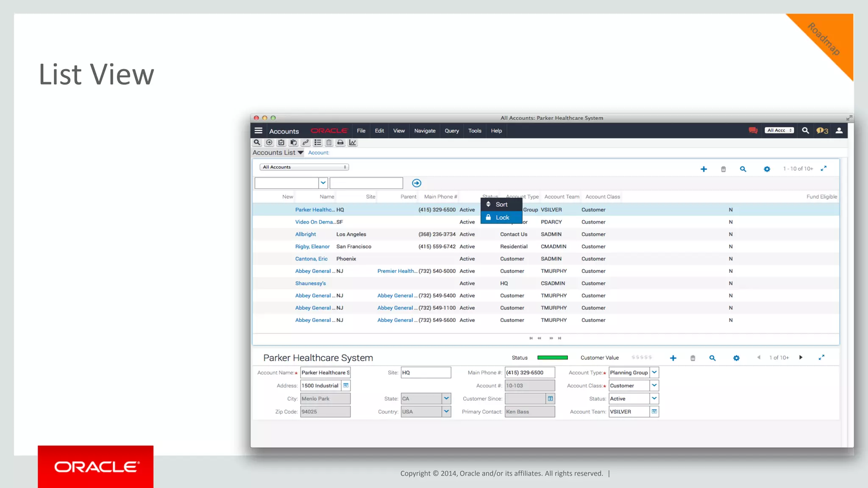Open the user profile icon
The image size is (868, 488).
[x=839, y=130]
